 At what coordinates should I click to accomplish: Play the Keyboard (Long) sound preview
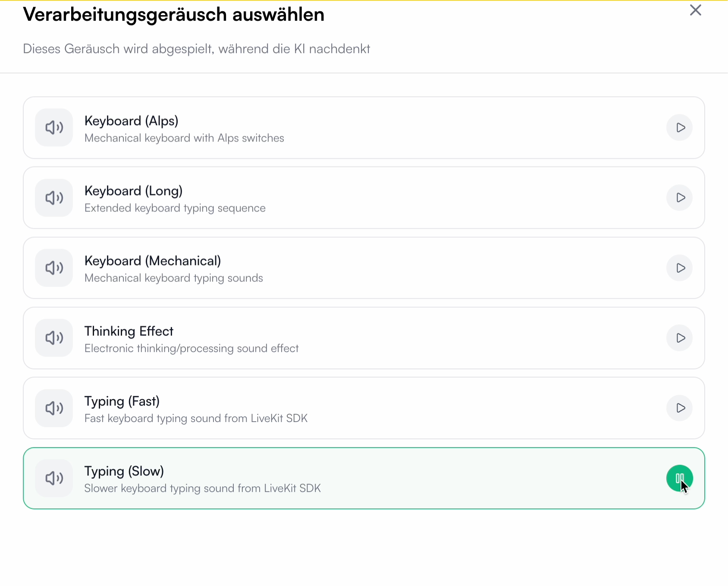point(680,198)
